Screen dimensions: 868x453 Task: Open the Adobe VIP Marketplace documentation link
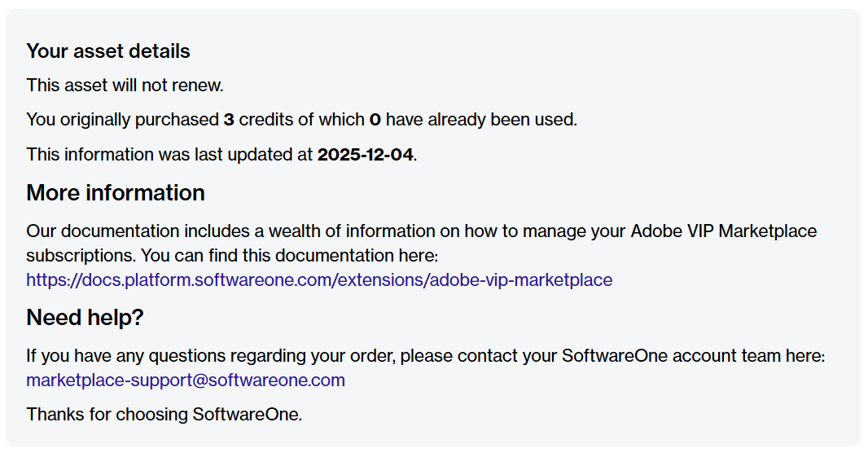(319, 280)
